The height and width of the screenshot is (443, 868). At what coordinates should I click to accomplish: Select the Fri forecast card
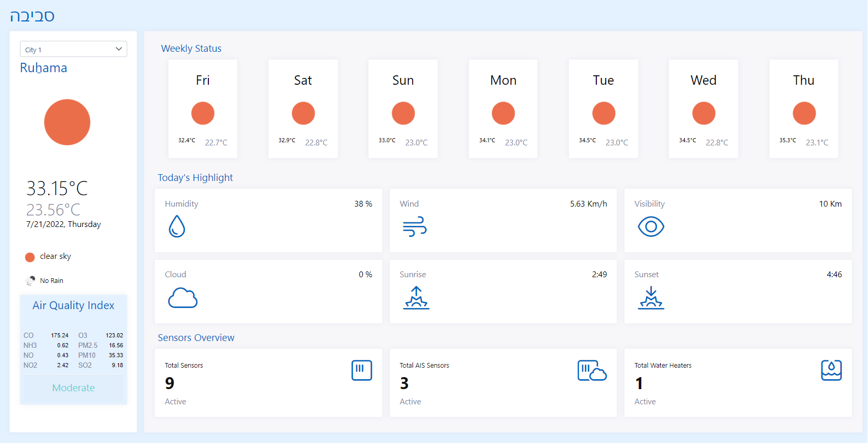tap(203, 109)
